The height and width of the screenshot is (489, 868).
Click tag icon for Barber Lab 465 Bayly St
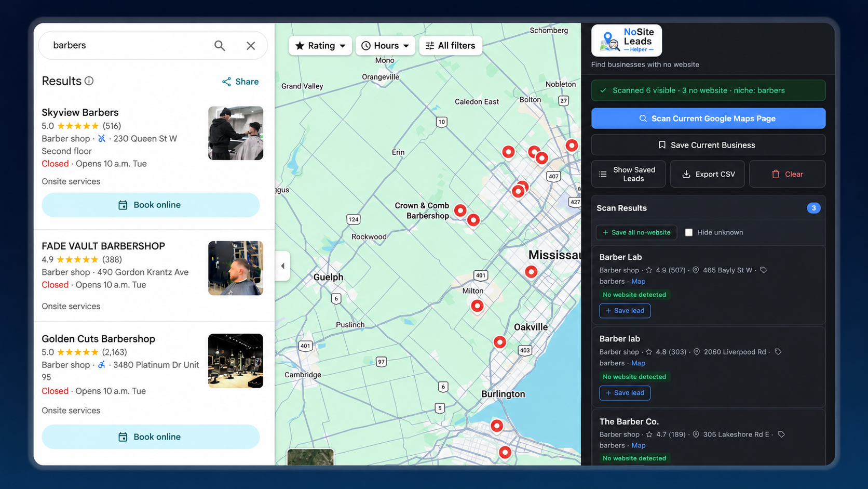click(763, 270)
